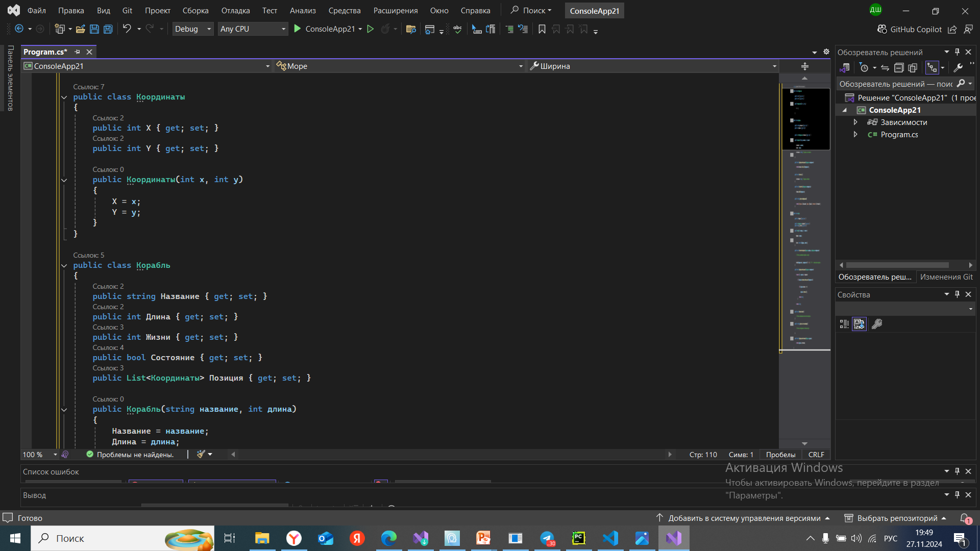The height and width of the screenshot is (551, 980).
Task: Click the spell check abc icon
Action: (x=457, y=29)
